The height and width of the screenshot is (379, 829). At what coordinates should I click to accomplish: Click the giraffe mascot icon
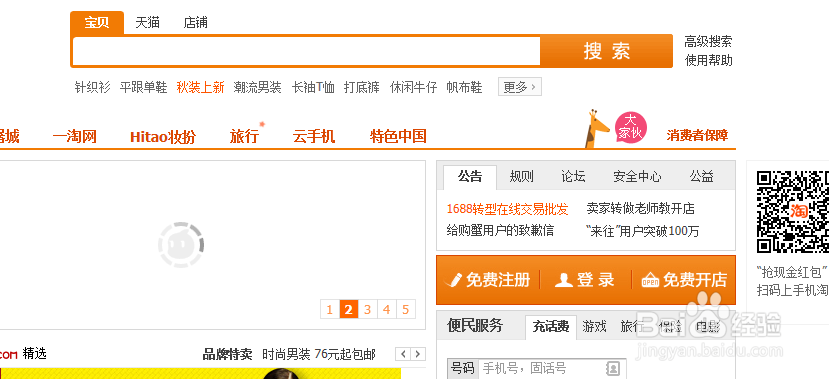tap(597, 129)
